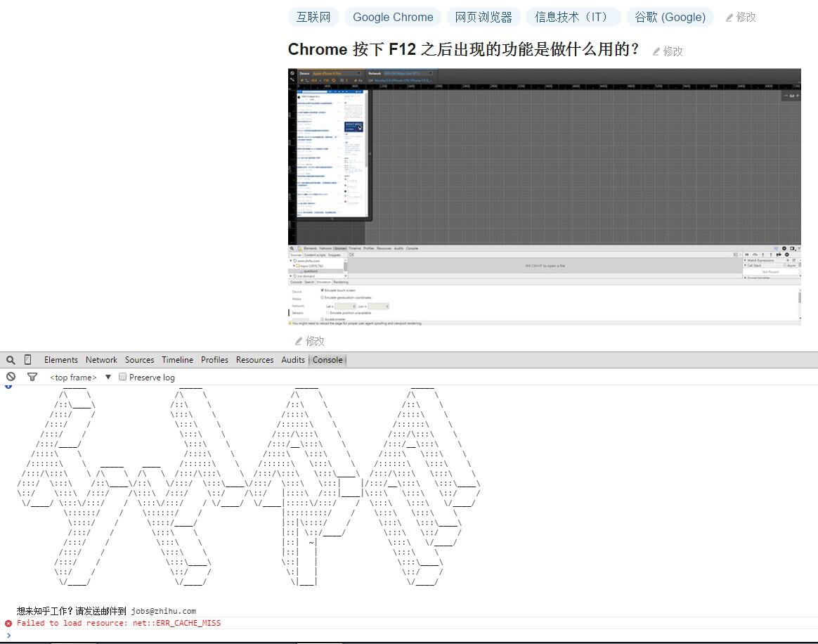Select the Profiles tab
The width and height of the screenshot is (818, 644).
214,359
